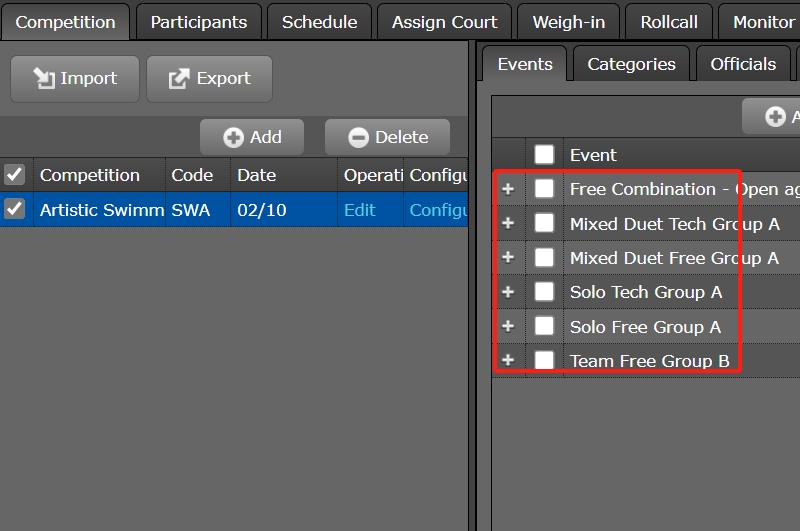Open the Configure link in the competition row
The width and height of the screenshot is (800, 531).
pos(438,210)
